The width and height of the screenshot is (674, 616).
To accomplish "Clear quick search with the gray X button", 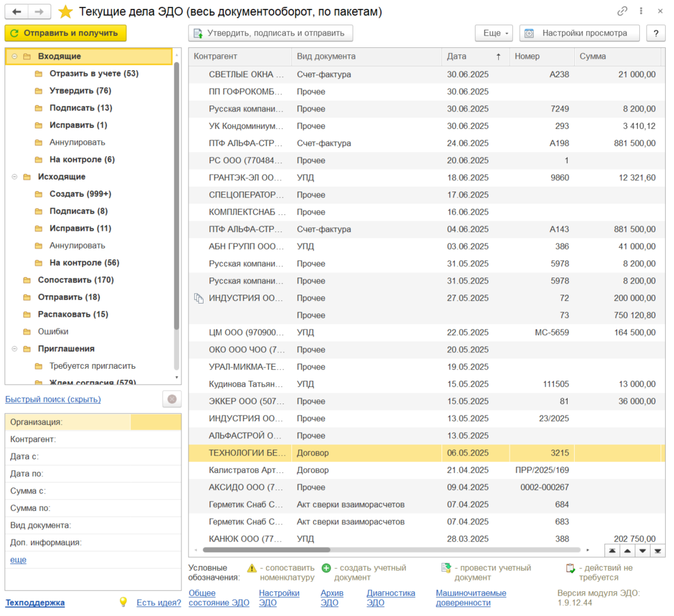I will point(172,399).
